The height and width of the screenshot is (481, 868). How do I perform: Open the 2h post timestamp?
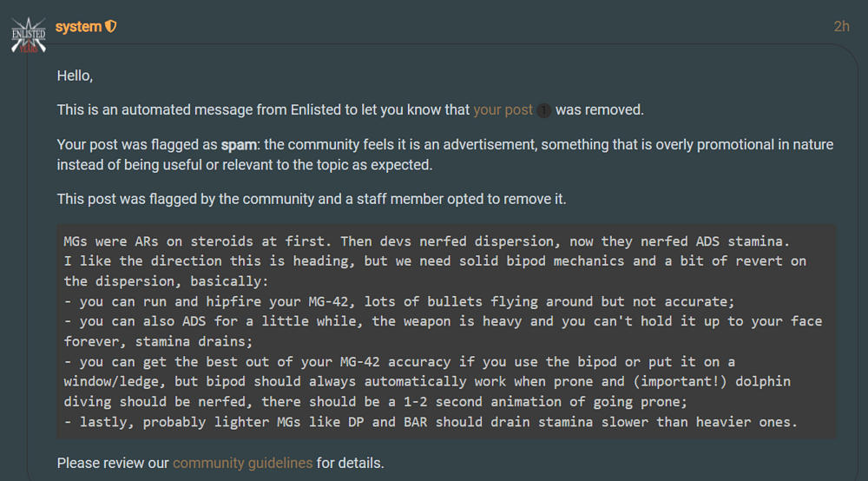pos(841,27)
